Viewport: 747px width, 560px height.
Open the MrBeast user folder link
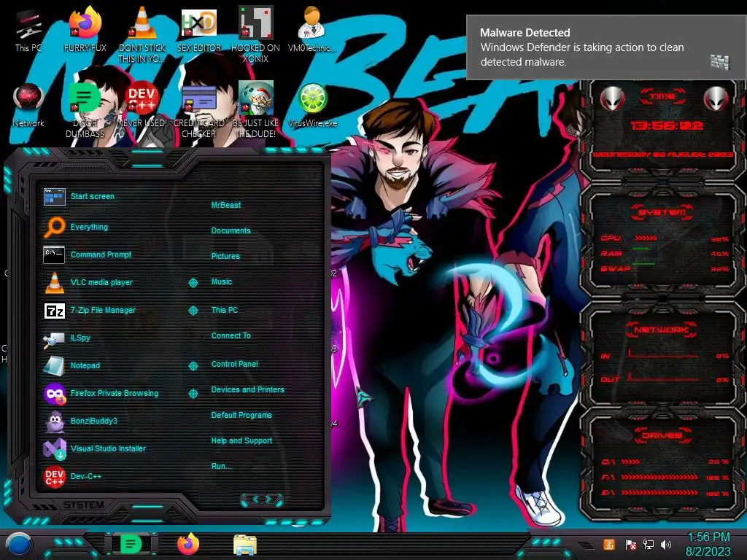tap(226, 205)
